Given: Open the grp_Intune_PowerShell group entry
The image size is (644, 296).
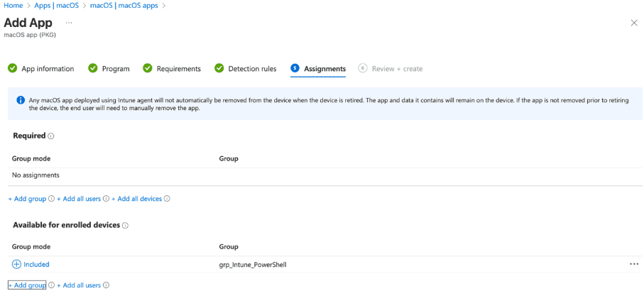Looking at the screenshot, I should coord(252,265).
